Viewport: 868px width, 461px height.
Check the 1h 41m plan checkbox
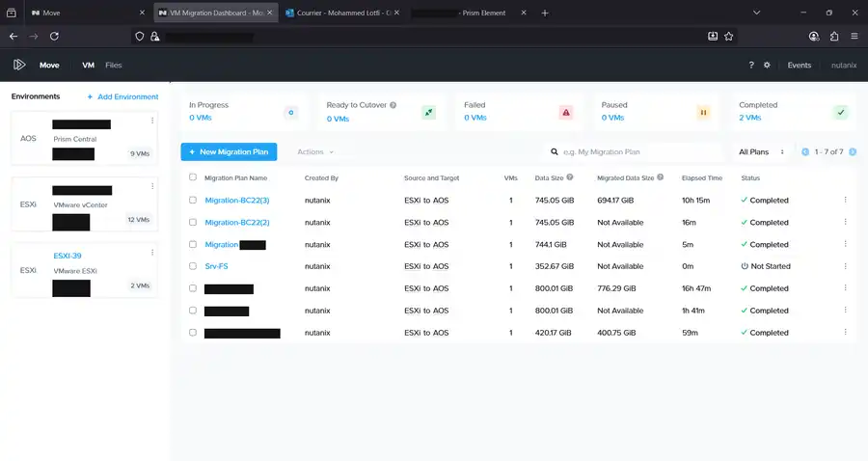pos(193,310)
